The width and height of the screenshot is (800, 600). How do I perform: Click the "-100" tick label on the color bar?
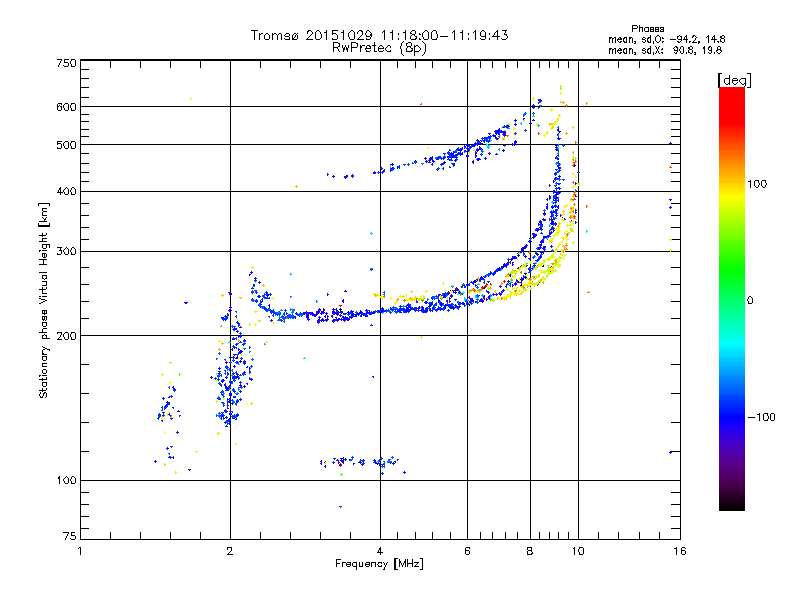761,417
